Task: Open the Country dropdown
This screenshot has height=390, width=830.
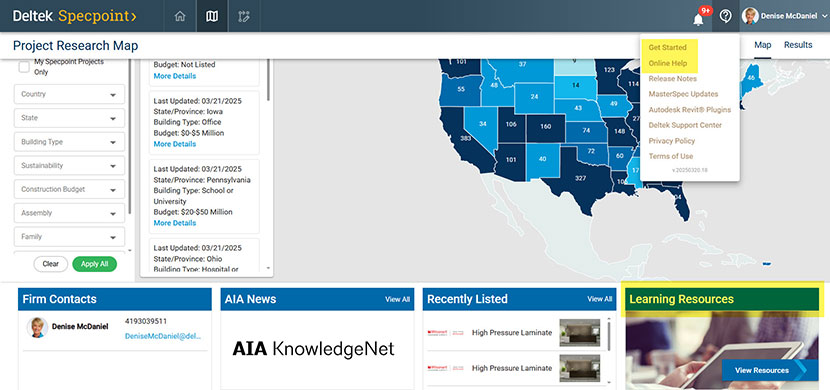Action: [69, 94]
